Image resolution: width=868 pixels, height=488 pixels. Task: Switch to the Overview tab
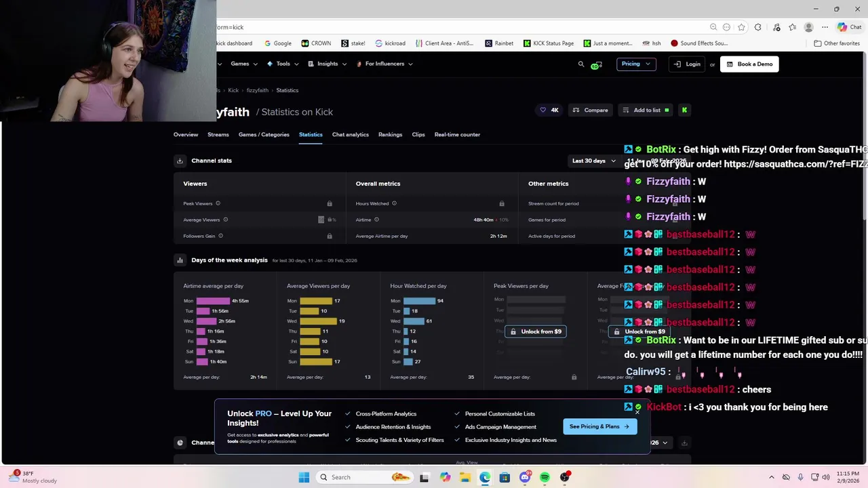(186, 134)
